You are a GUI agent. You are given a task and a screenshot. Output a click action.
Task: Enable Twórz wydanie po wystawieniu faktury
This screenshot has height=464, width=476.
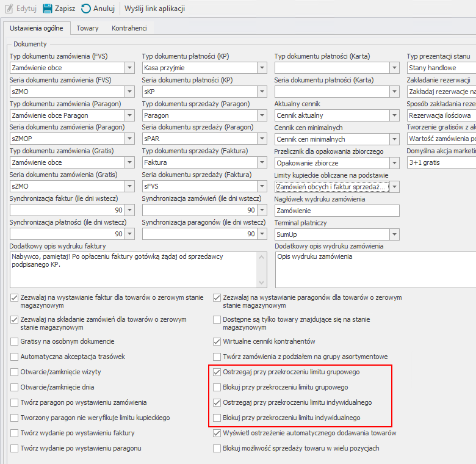click(x=15, y=433)
